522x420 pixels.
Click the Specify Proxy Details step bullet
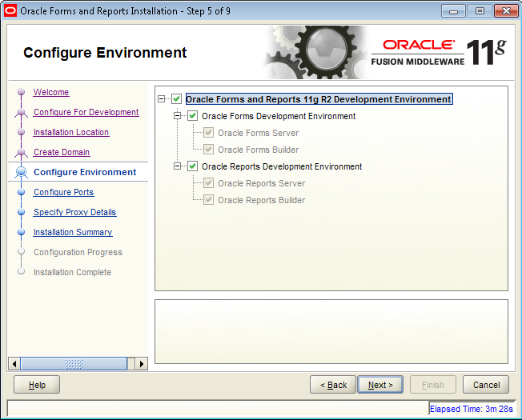(x=22, y=212)
